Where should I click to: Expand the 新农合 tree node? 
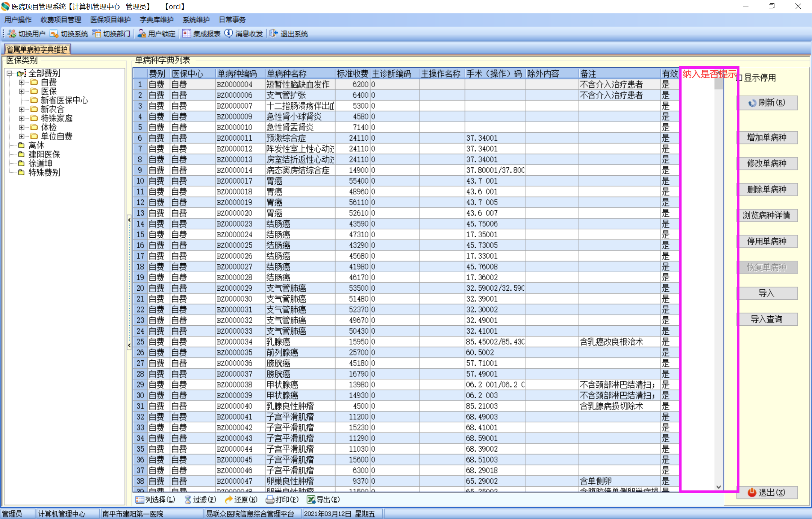pyautogui.click(x=22, y=109)
